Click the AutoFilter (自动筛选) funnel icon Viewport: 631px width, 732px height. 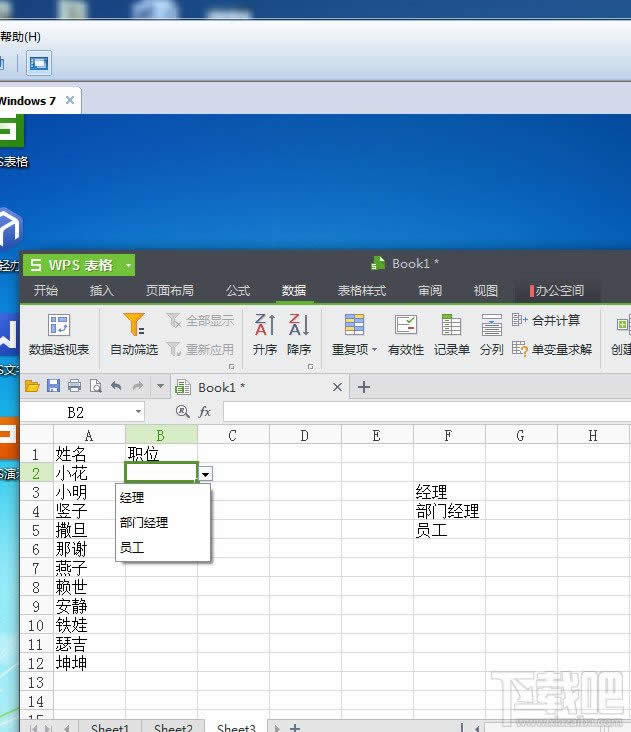[134, 324]
